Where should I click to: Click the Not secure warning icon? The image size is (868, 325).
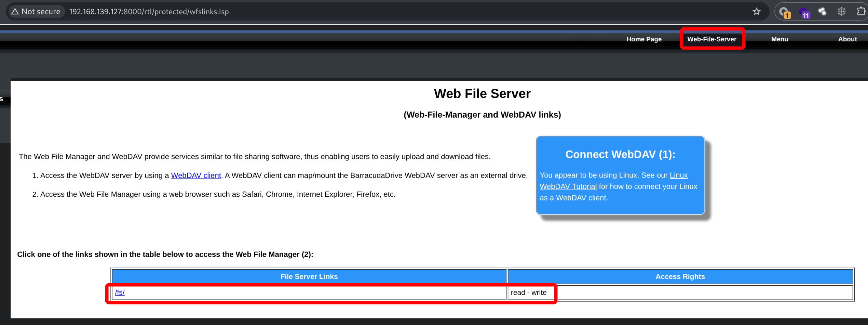click(15, 12)
